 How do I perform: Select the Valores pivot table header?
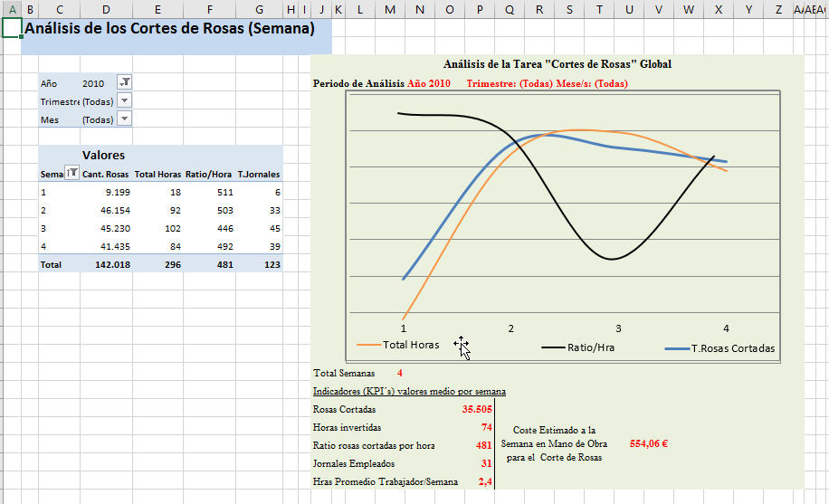[103, 155]
